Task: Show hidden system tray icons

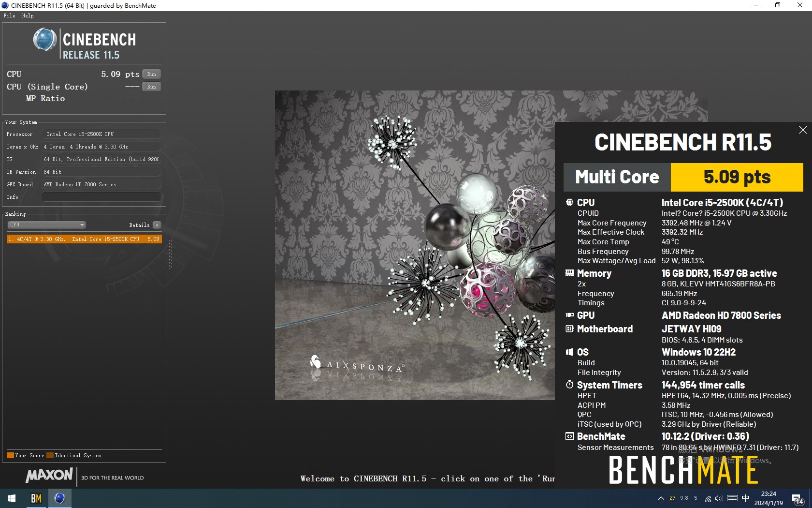Action: point(661,498)
